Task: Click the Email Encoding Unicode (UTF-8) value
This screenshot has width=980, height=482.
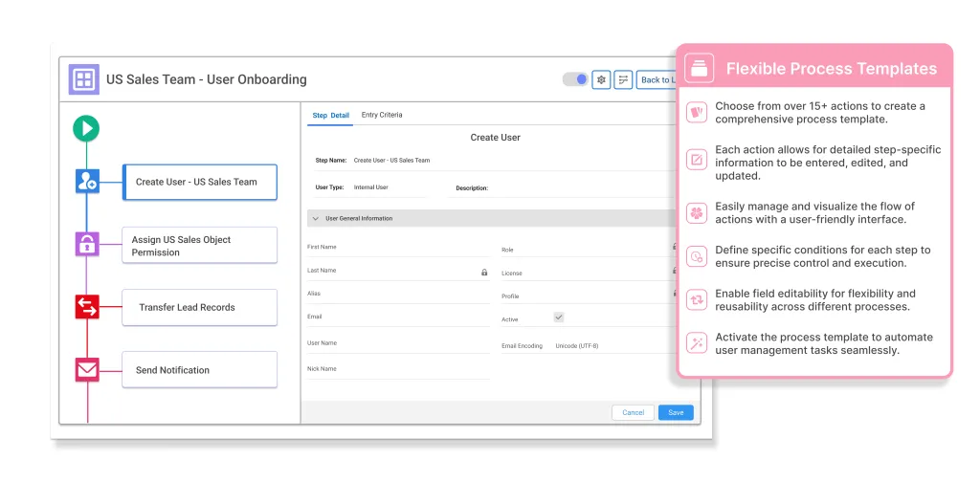Action: tap(577, 346)
